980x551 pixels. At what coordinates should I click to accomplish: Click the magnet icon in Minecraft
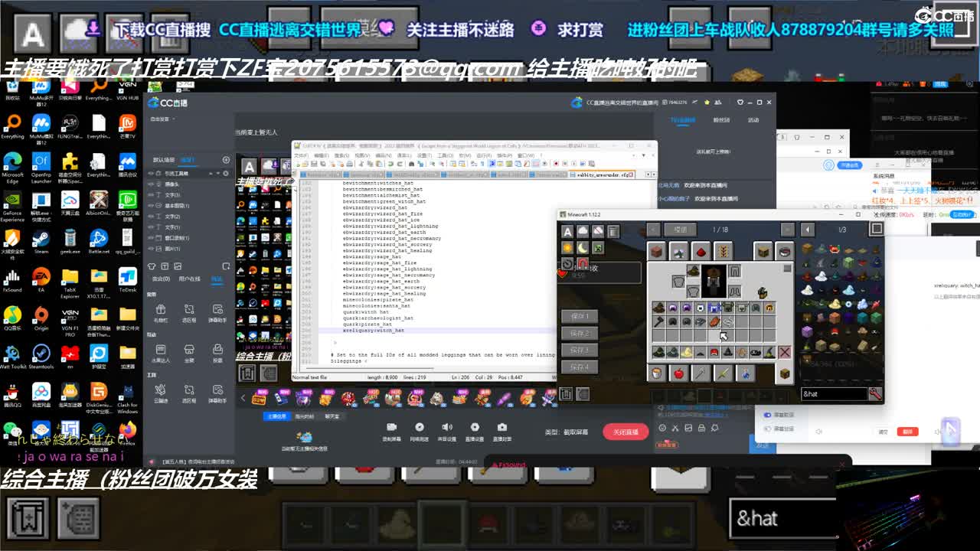coord(583,263)
